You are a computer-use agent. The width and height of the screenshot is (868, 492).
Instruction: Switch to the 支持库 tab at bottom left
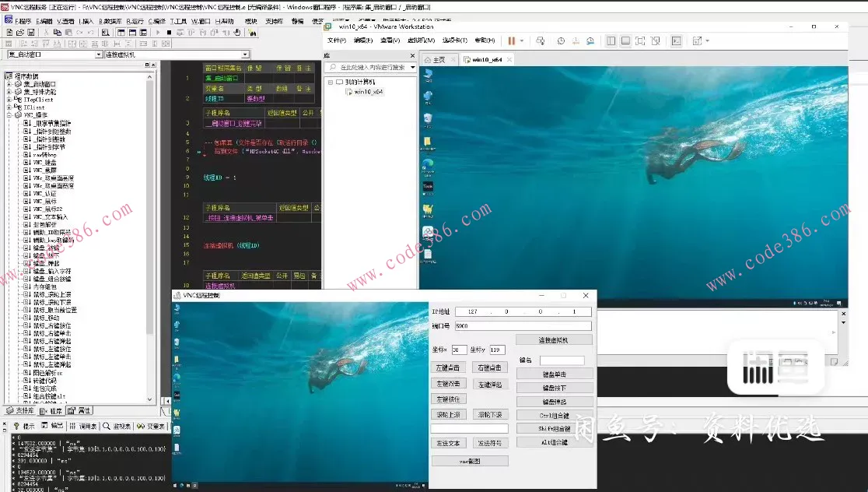[20, 410]
